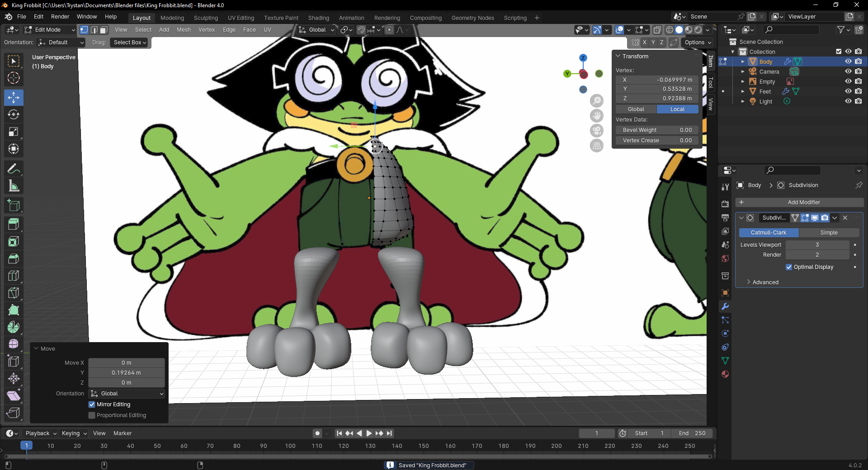Uncheck Optimal Display in Subdivision modifier
The width and height of the screenshot is (868, 470).
[789, 267]
